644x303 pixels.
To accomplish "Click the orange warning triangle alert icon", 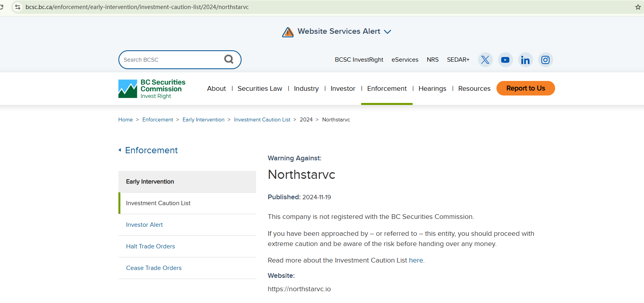I will click(288, 32).
